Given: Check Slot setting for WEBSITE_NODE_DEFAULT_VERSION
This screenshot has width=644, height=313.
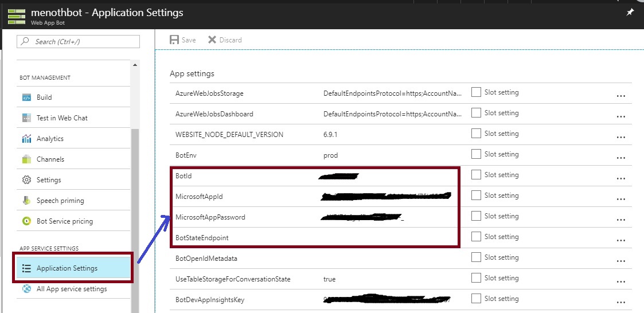Looking at the screenshot, I should click(x=476, y=134).
